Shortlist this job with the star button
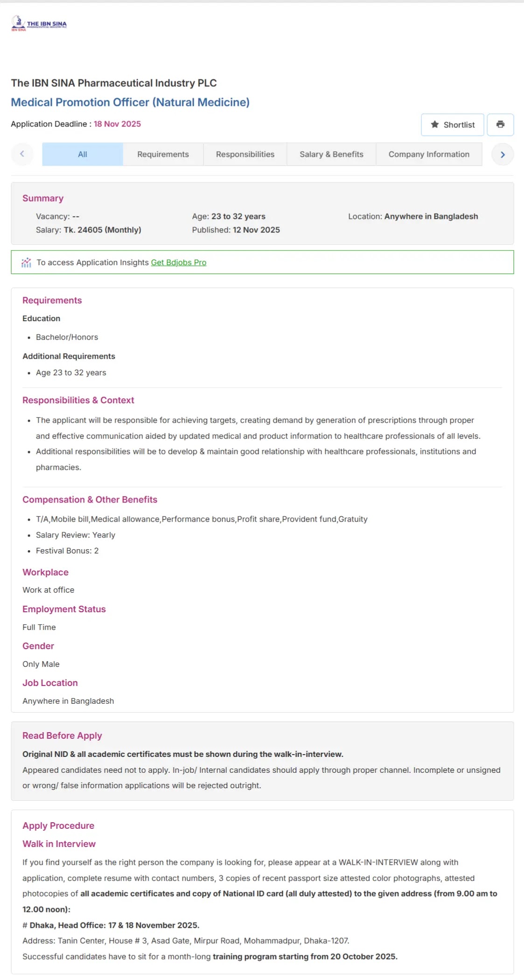524x980 pixels. (452, 125)
